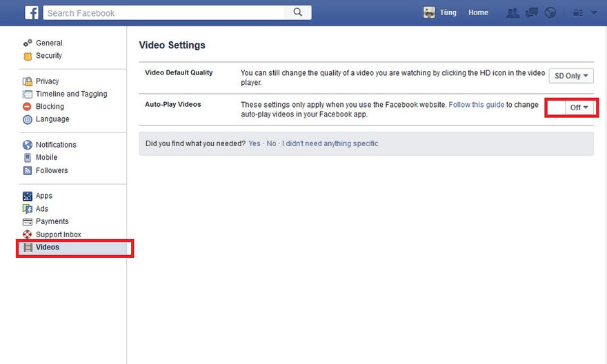This screenshot has width=607, height=364.
Task: Open General settings section
Action: (x=49, y=43)
